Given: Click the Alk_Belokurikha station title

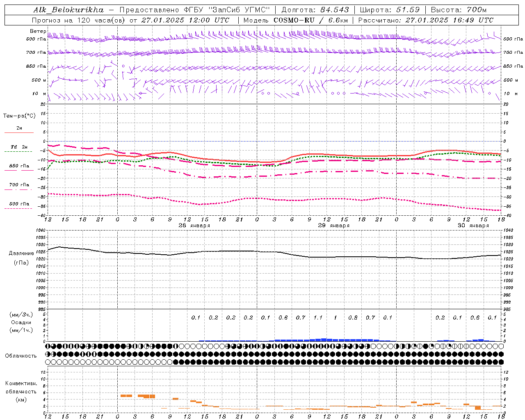Looking at the screenshot, I should coord(68,9).
